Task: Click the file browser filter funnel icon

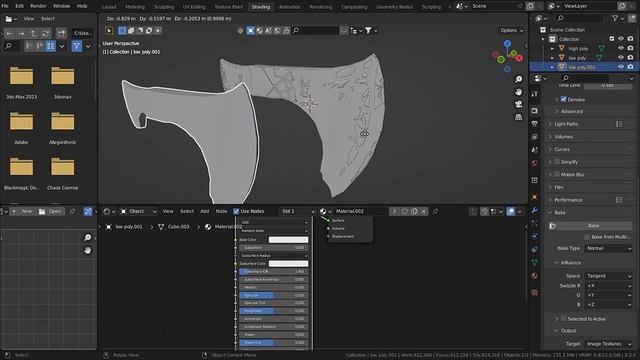Action: [x=76, y=46]
